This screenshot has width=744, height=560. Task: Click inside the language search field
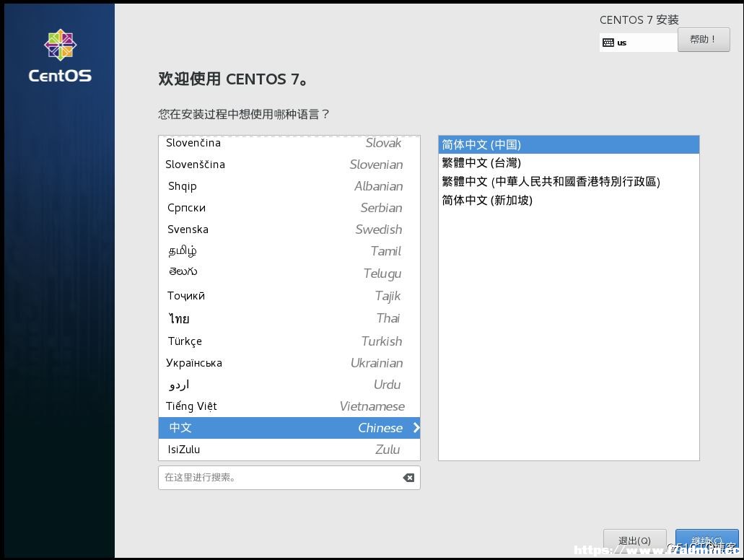(x=289, y=478)
